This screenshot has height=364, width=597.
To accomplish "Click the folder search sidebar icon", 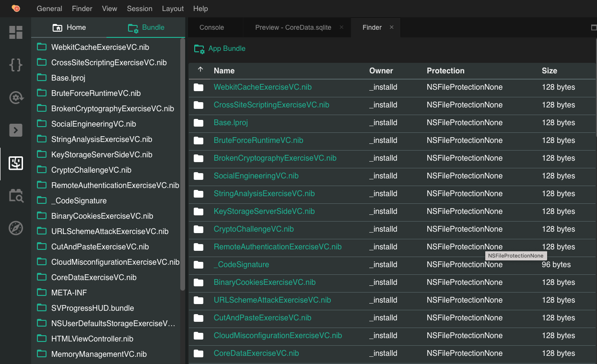I will 16,196.
